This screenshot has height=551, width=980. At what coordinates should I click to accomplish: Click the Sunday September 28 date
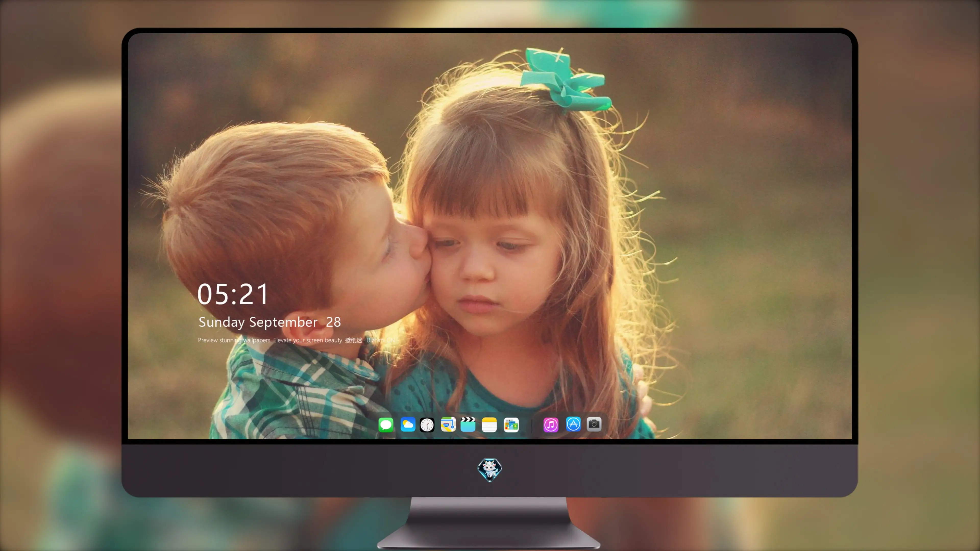270,322
